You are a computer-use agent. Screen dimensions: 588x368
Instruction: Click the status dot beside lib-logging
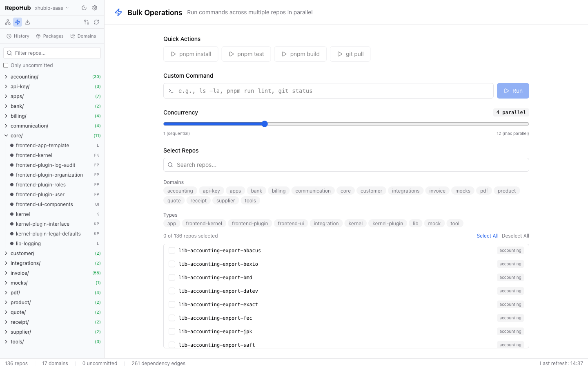(12, 244)
